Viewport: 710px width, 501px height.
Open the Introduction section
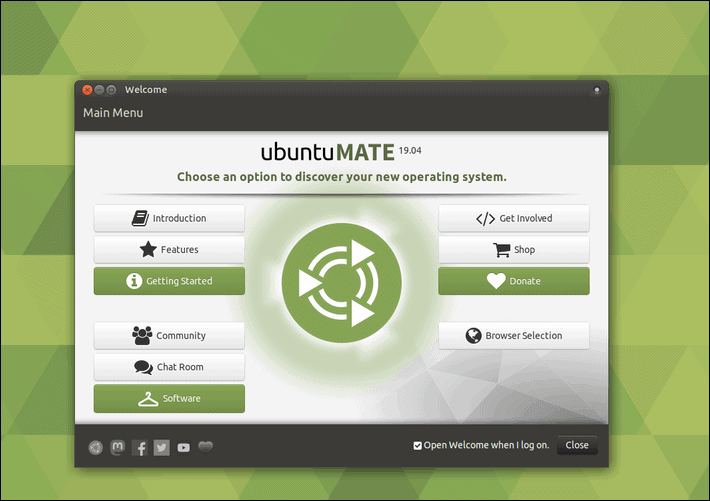pyautogui.click(x=169, y=218)
